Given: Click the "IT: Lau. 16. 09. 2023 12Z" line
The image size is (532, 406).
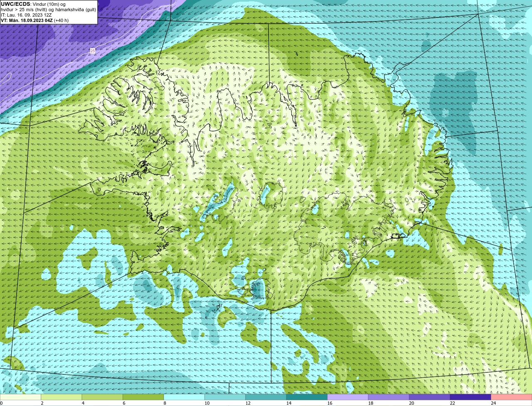Looking at the screenshot, I should 26,15.
